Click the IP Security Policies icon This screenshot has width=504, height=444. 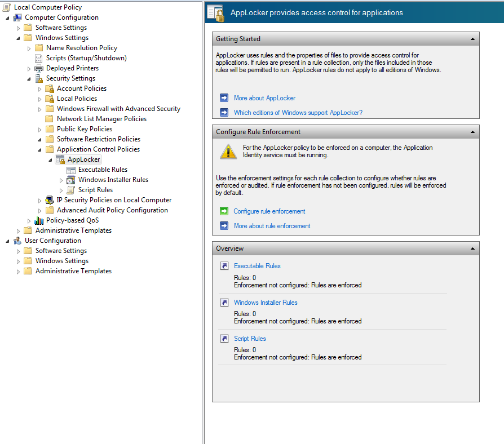coord(50,200)
